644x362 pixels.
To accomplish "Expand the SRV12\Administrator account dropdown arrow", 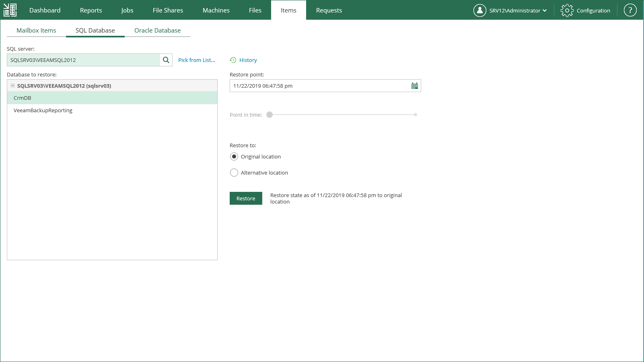I will point(545,10).
